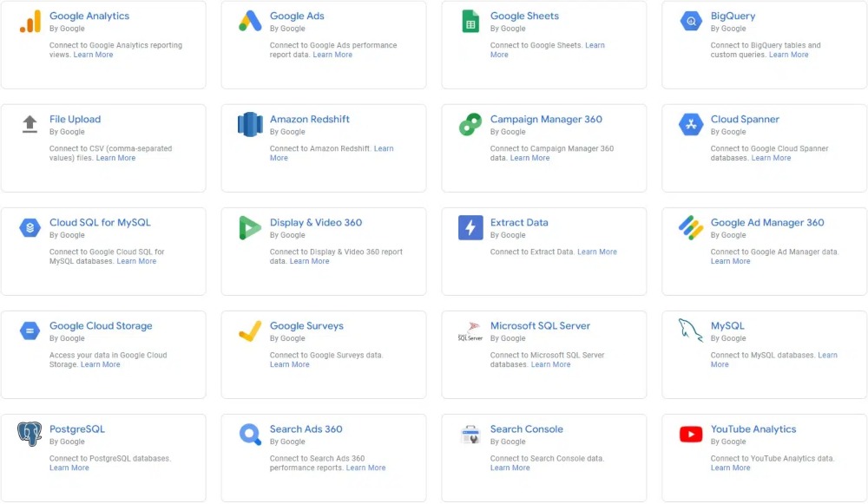Click Learn More for PostgreSQL
Screen dimensions: 868x504
point(69,468)
